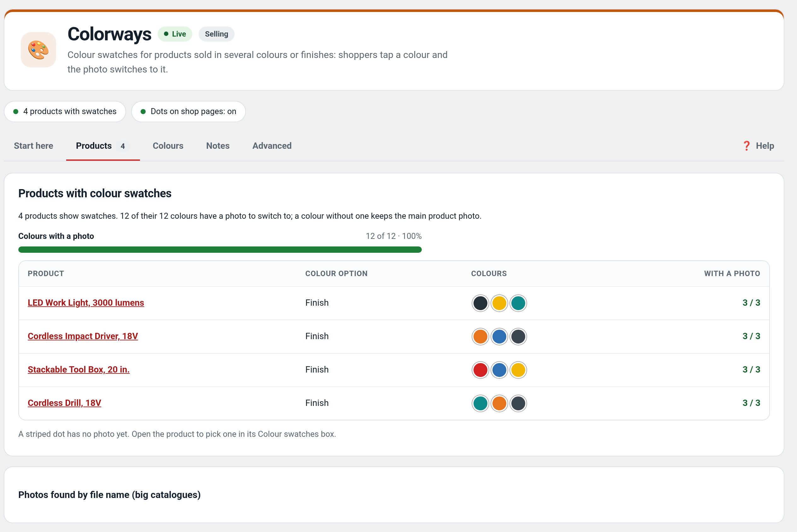Click Finish option in Stackable Tool Box row
Viewport: 797px width, 532px height.
coord(317,369)
